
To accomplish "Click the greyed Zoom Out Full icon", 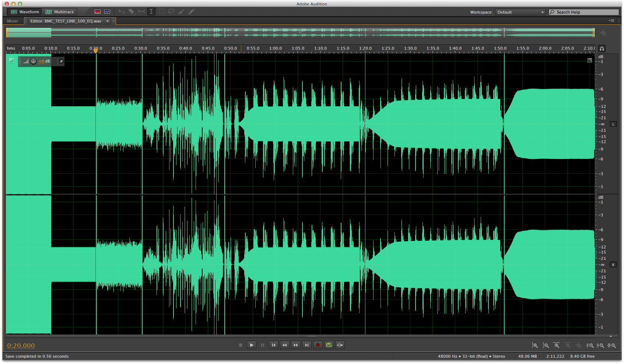I will tap(579, 346).
